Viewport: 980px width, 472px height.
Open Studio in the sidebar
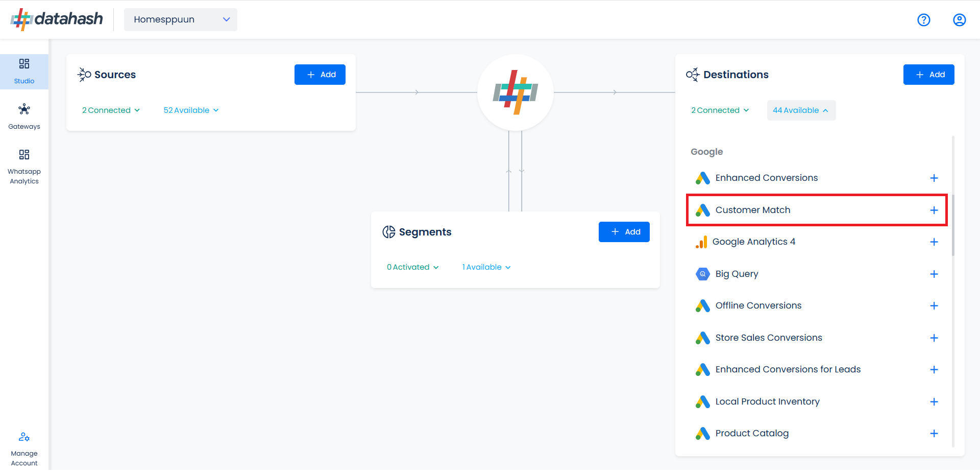24,72
